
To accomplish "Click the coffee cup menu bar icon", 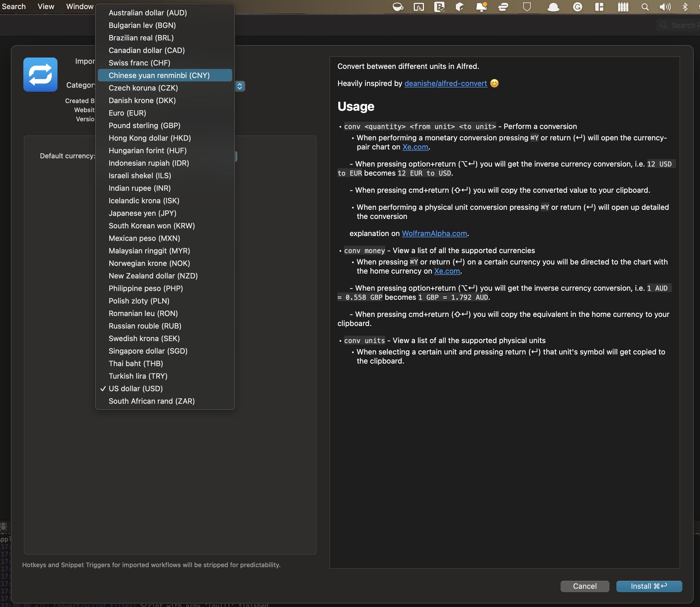I will point(398,7).
